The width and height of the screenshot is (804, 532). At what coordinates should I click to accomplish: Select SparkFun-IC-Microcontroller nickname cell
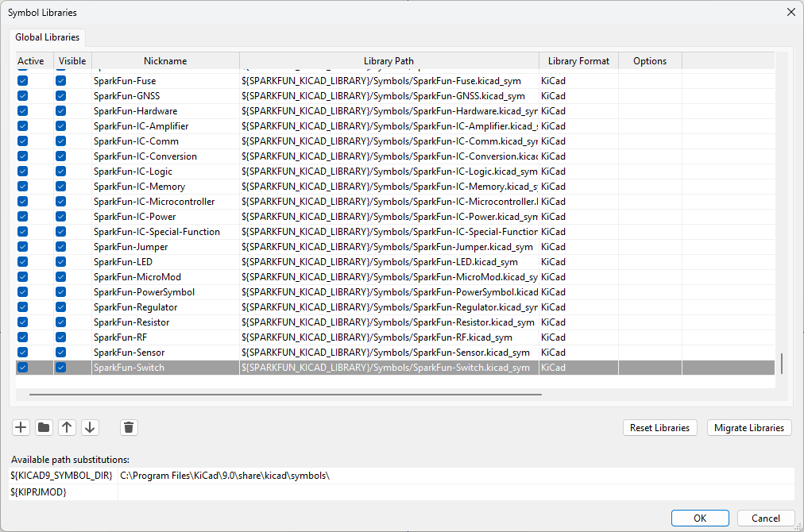pyautogui.click(x=165, y=202)
